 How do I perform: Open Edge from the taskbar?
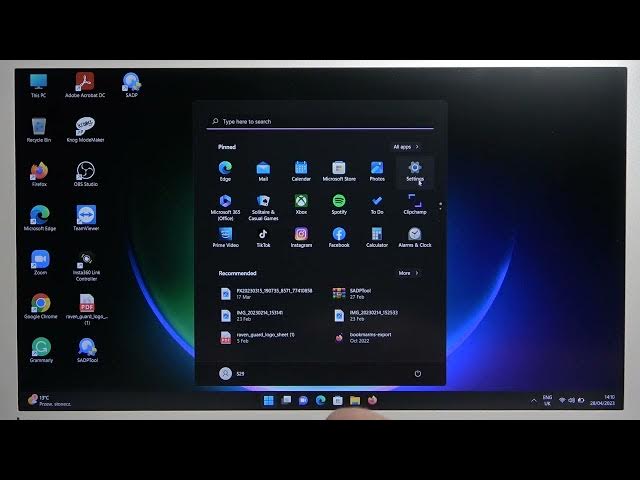[x=320, y=400]
